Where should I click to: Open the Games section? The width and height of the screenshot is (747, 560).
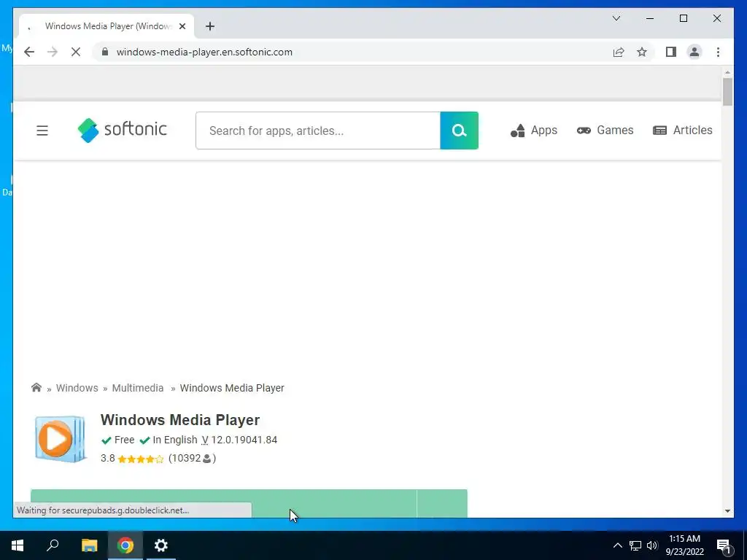pos(605,130)
